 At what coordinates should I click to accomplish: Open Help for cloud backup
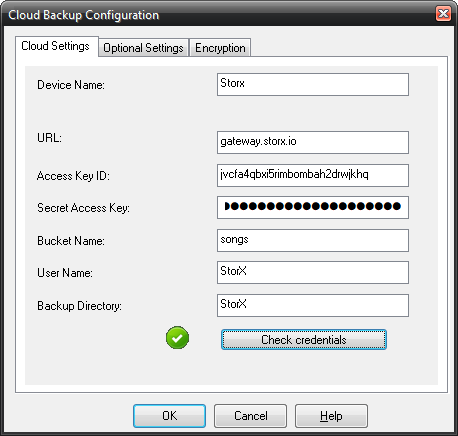point(331,416)
